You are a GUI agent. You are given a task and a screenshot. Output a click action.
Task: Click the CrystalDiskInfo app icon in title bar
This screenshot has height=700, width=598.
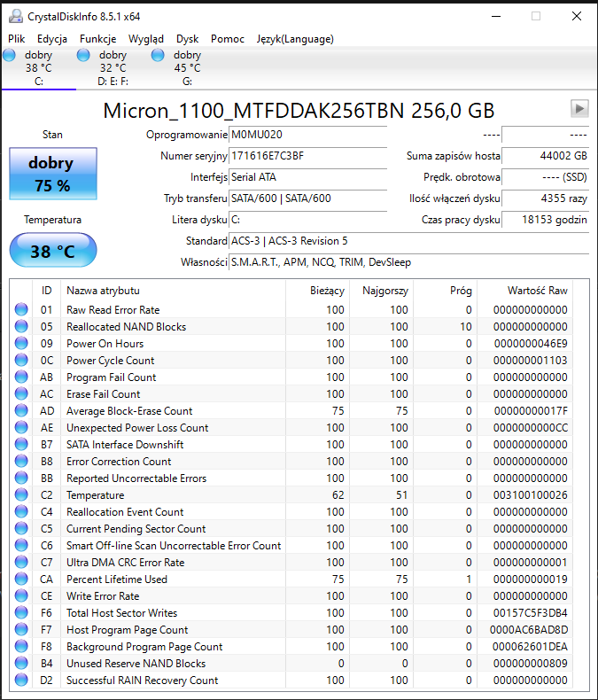tap(15, 16)
